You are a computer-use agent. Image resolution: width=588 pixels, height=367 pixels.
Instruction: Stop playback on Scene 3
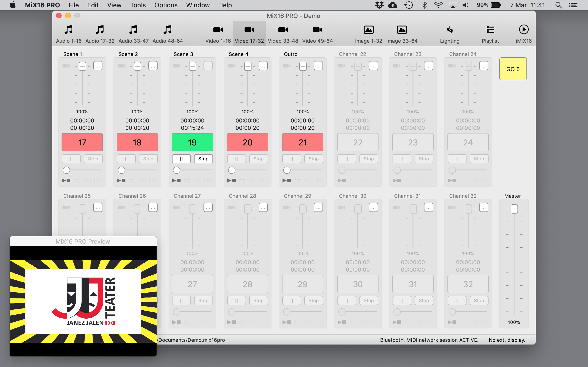click(203, 159)
